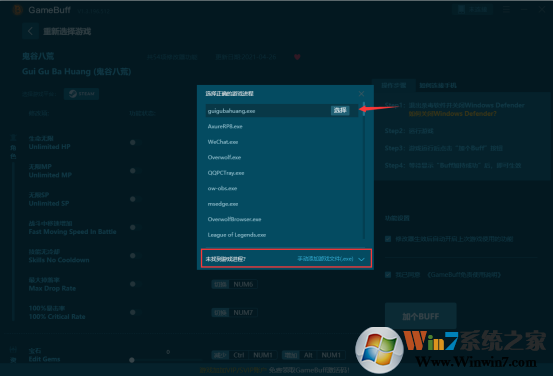Screen dimensions: 553x376
Task: Close the process selection dialog
Action: tap(361, 93)
